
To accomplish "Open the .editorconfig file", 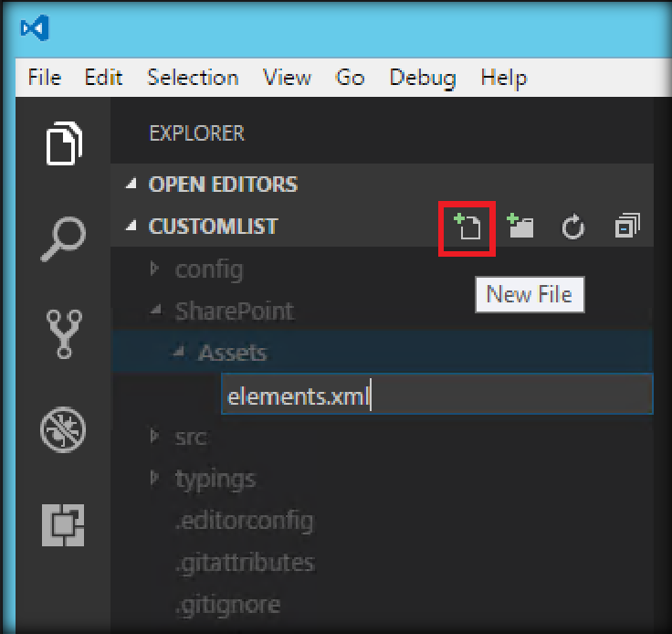I will pyautogui.click(x=244, y=522).
